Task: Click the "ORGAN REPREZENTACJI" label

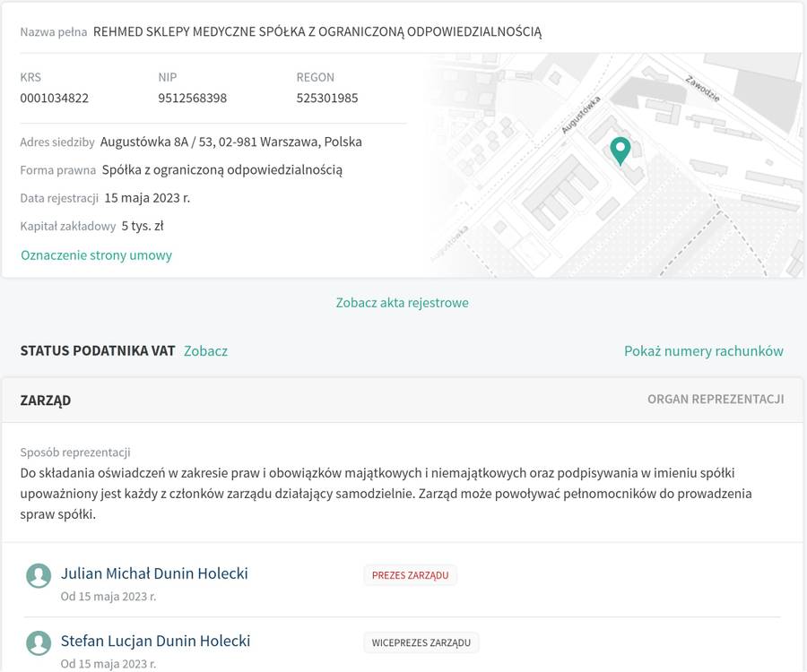Action: tap(715, 400)
